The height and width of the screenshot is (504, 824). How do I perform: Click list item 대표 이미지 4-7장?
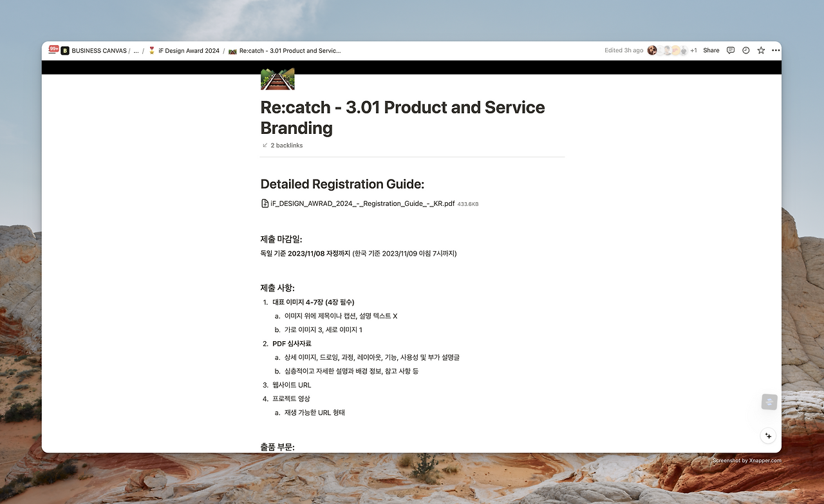(x=314, y=303)
